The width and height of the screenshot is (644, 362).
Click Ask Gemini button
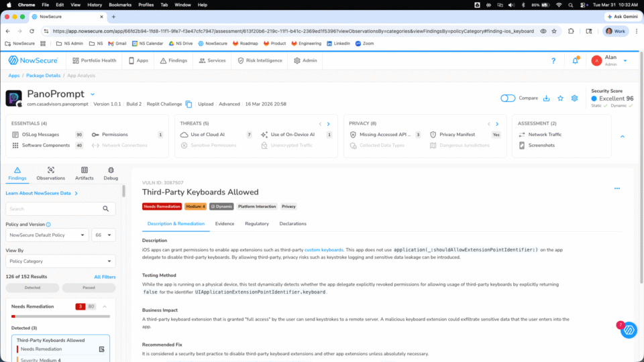click(623, 17)
